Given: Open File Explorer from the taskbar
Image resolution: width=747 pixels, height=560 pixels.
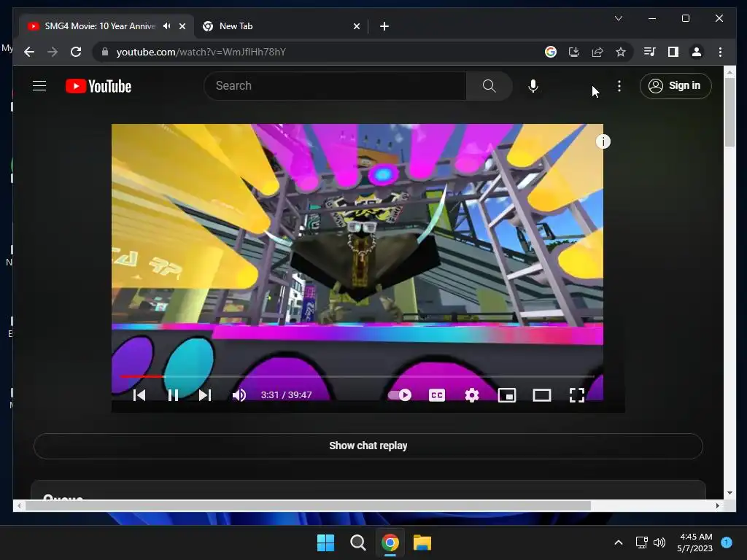Looking at the screenshot, I should tap(422, 542).
